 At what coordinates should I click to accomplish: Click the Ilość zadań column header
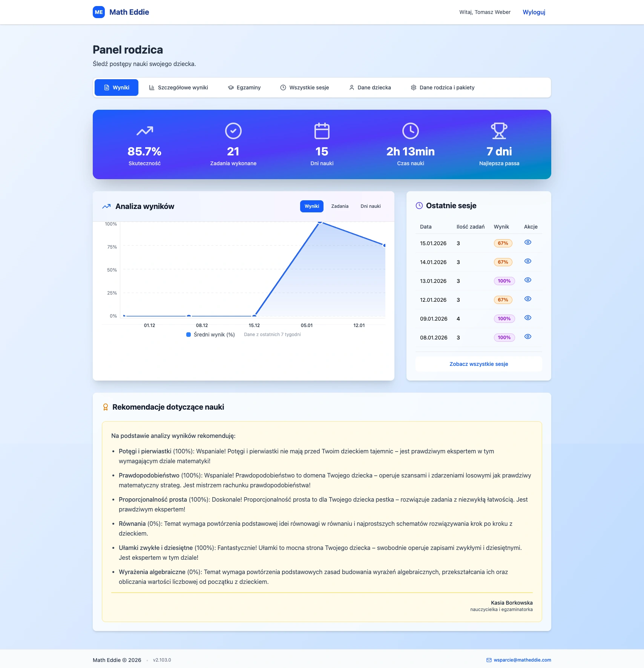click(471, 227)
